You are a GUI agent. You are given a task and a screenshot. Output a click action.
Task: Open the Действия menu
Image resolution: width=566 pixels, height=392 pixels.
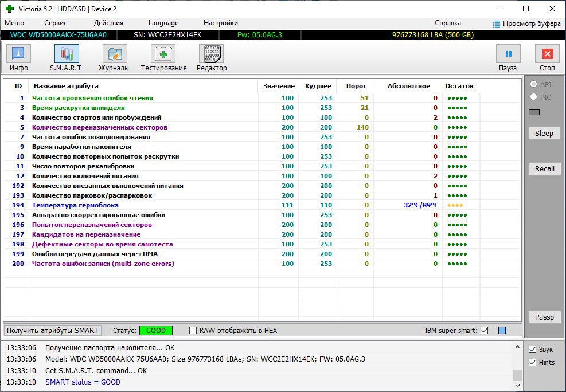click(x=108, y=23)
